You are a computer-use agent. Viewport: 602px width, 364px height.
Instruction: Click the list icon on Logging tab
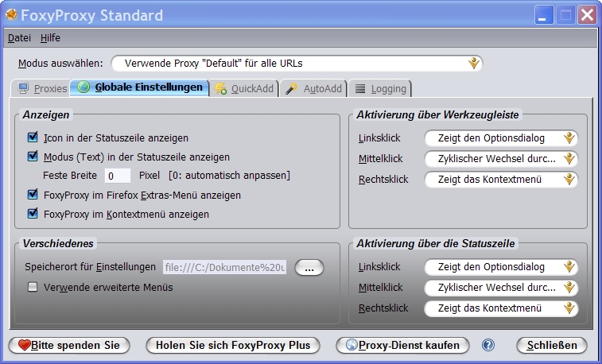[x=360, y=88]
